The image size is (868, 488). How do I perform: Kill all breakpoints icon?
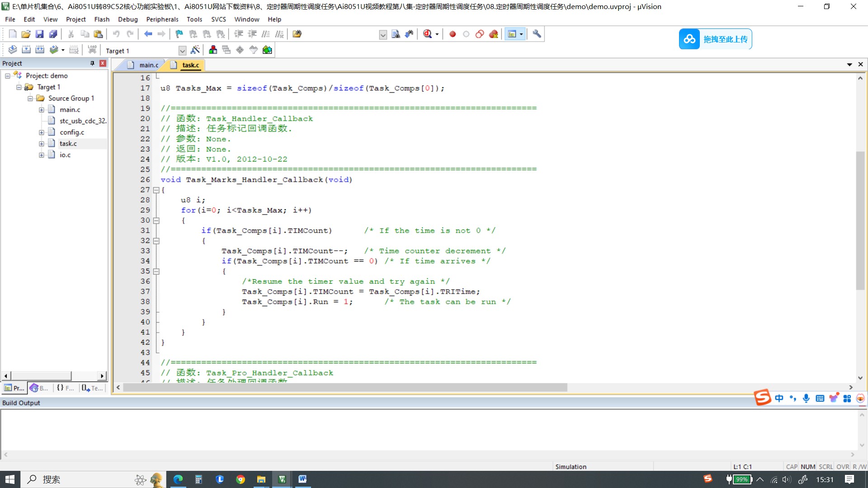pyautogui.click(x=494, y=34)
